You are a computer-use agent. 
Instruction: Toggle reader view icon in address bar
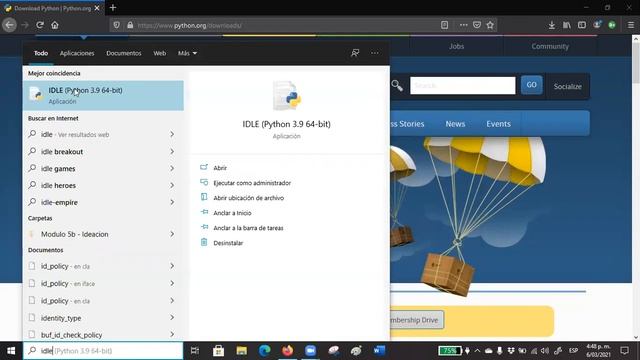(444, 25)
